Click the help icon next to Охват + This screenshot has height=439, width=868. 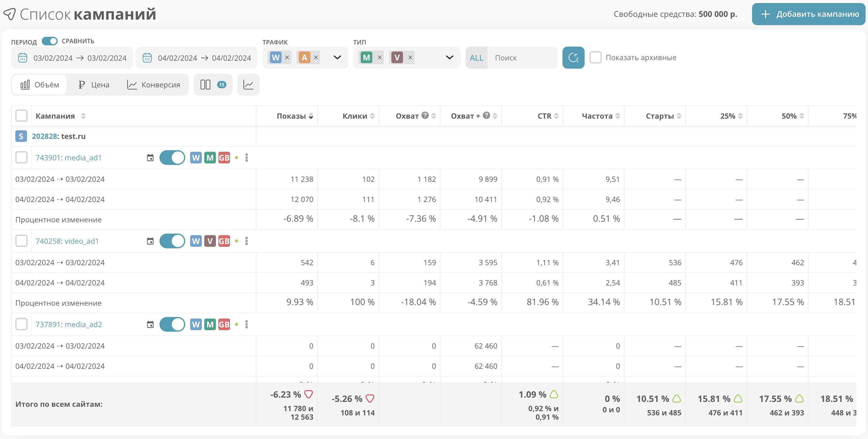coord(486,116)
